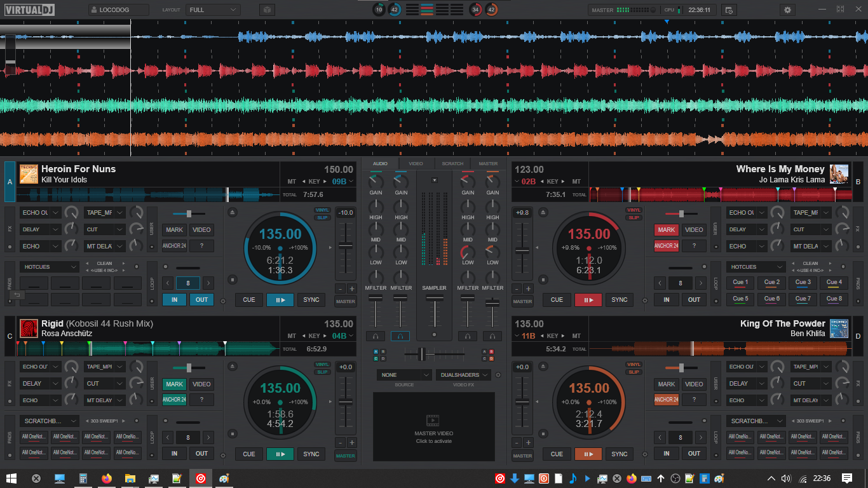Click the SAMPLER volume fader
Image resolution: width=868 pixels, height=488 pixels.
point(435,297)
